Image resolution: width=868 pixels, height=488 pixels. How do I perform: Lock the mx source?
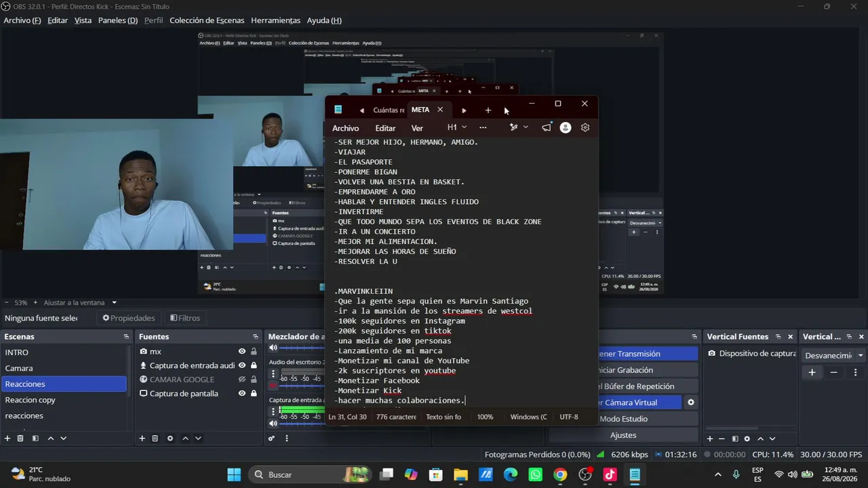pyautogui.click(x=254, y=352)
